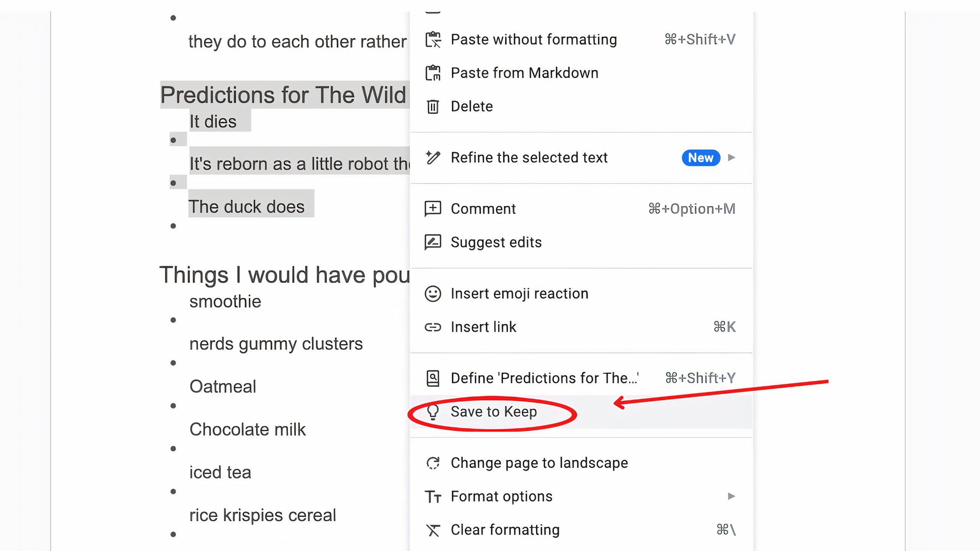Click 'Clear formatting' option

505,530
